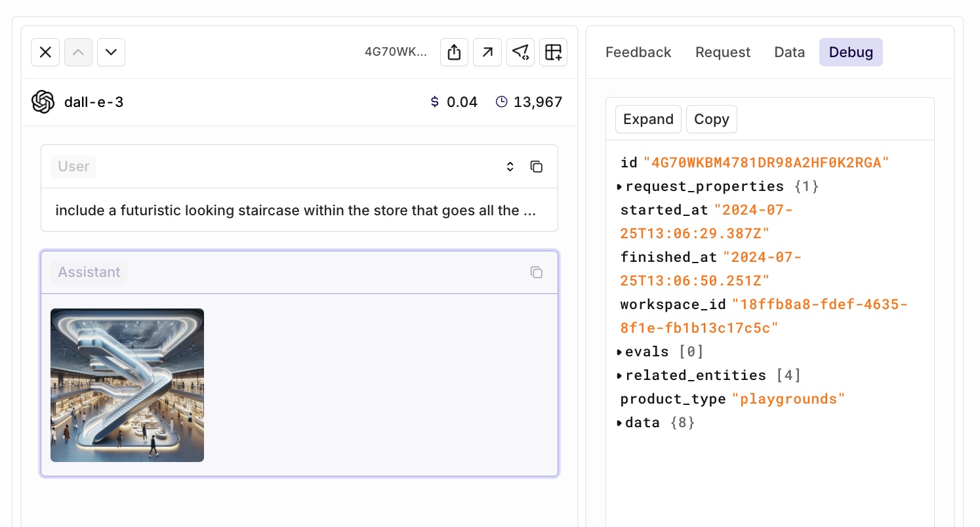Click the add-to-table grid icon
This screenshot has height=527, width=980.
(554, 53)
